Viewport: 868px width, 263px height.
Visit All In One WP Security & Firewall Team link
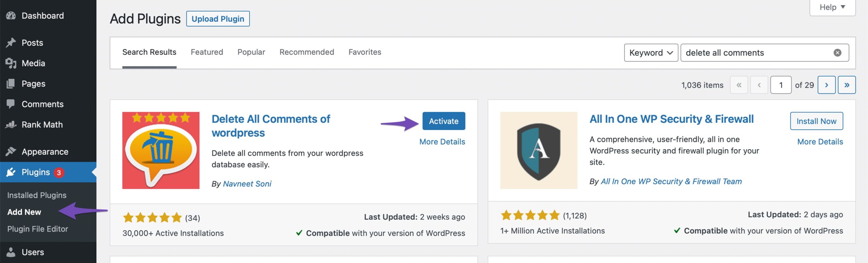(x=671, y=181)
